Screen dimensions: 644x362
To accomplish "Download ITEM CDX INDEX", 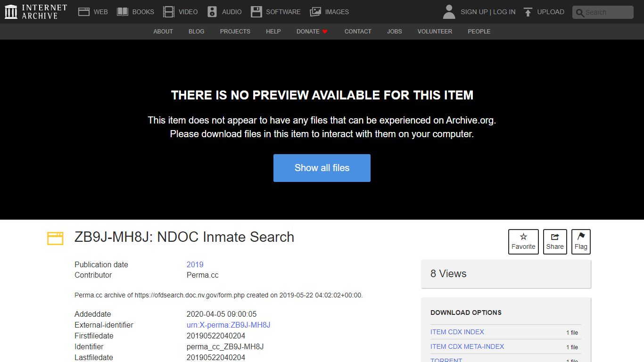I will coord(457,332).
